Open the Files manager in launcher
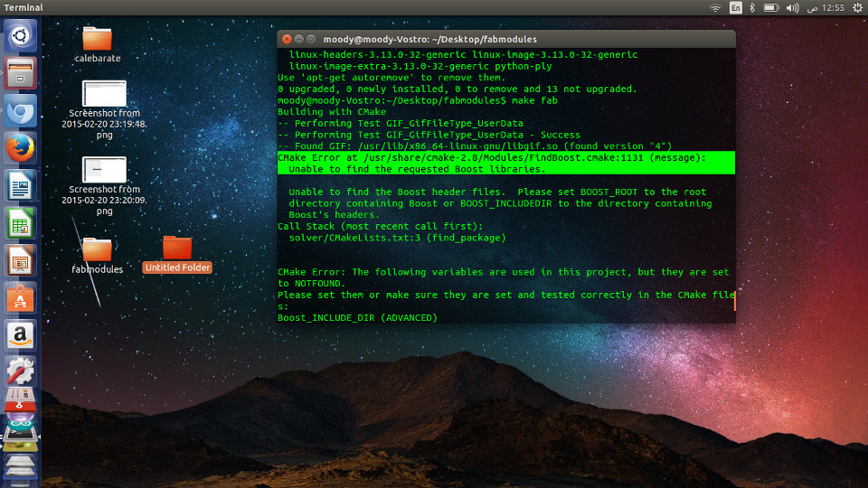Screen dimensions: 868x488 pos(21,73)
